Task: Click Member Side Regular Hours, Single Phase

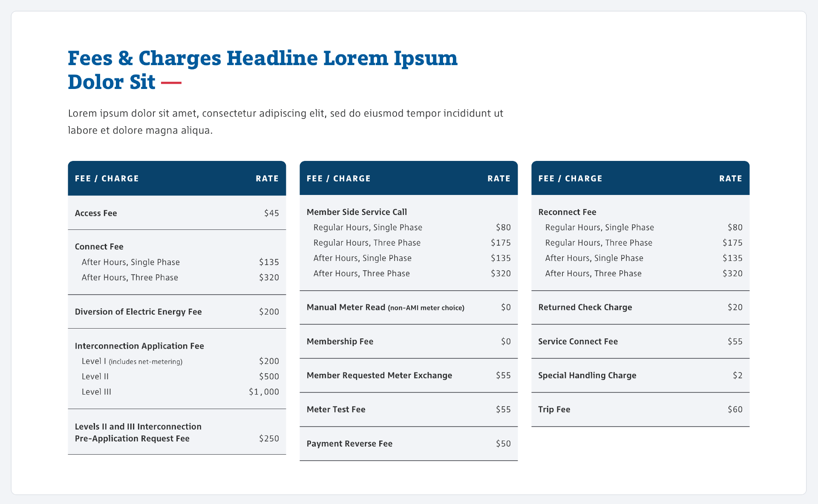Action: 368,227
